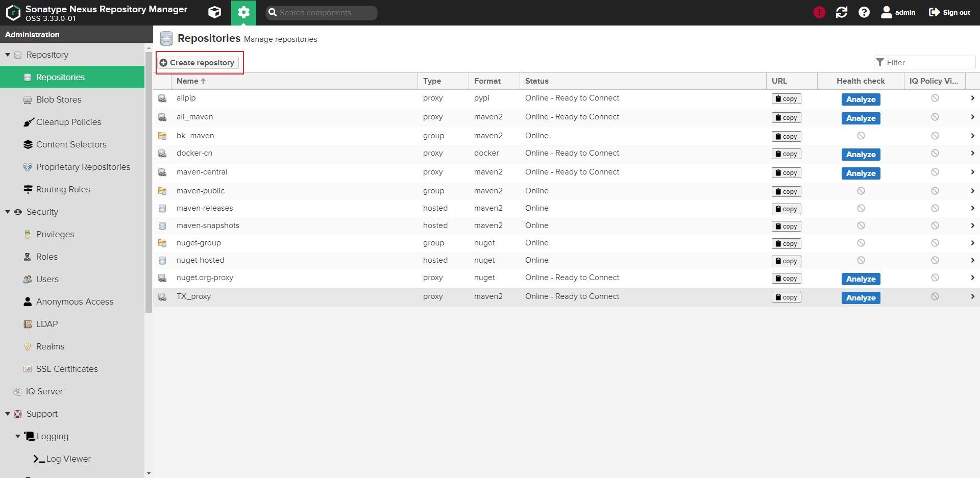Focus the Search components field
The width and height of the screenshot is (980, 478).
322,13
